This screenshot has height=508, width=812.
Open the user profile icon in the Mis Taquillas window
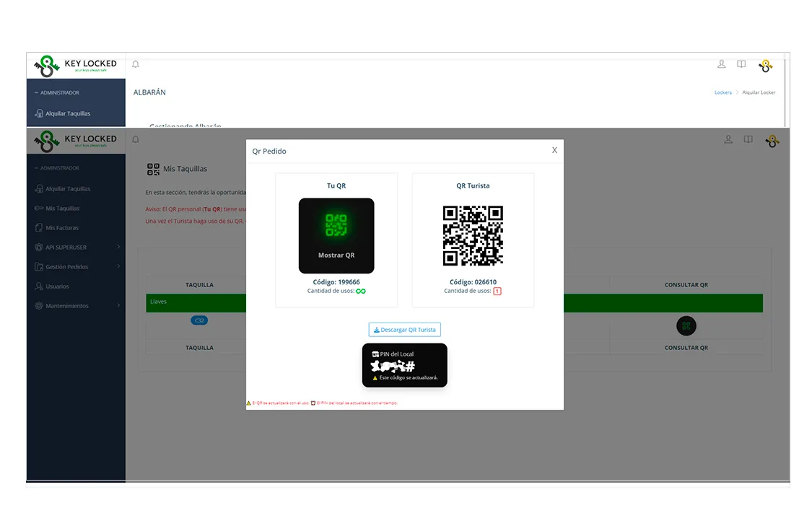point(728,139)
